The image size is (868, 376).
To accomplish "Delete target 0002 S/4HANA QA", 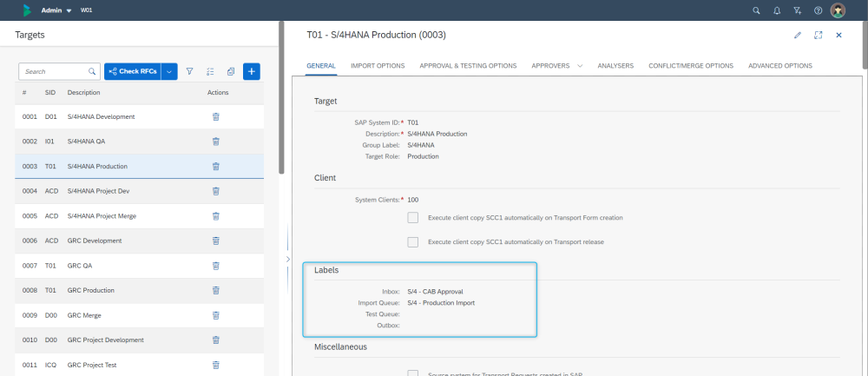I will [x=216, y=142].
